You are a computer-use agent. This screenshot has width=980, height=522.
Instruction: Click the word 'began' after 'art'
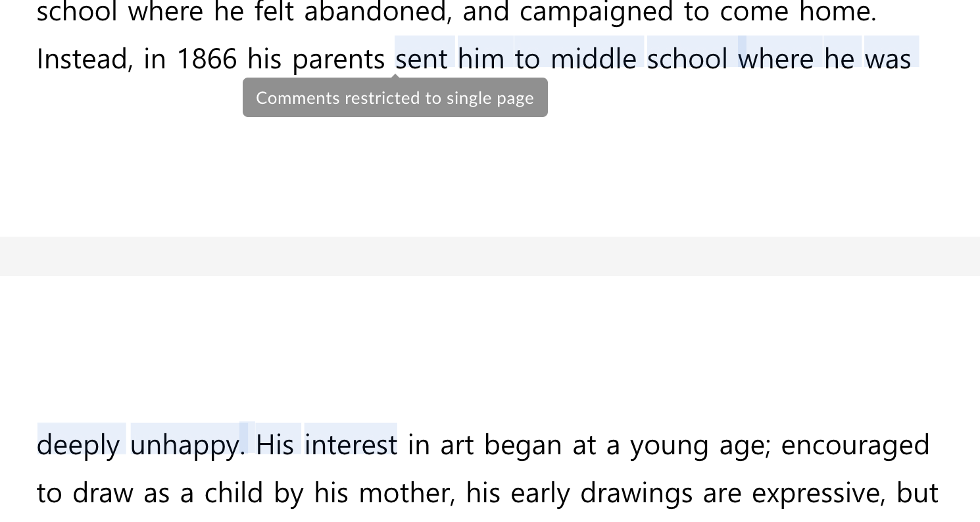(522, 445)
